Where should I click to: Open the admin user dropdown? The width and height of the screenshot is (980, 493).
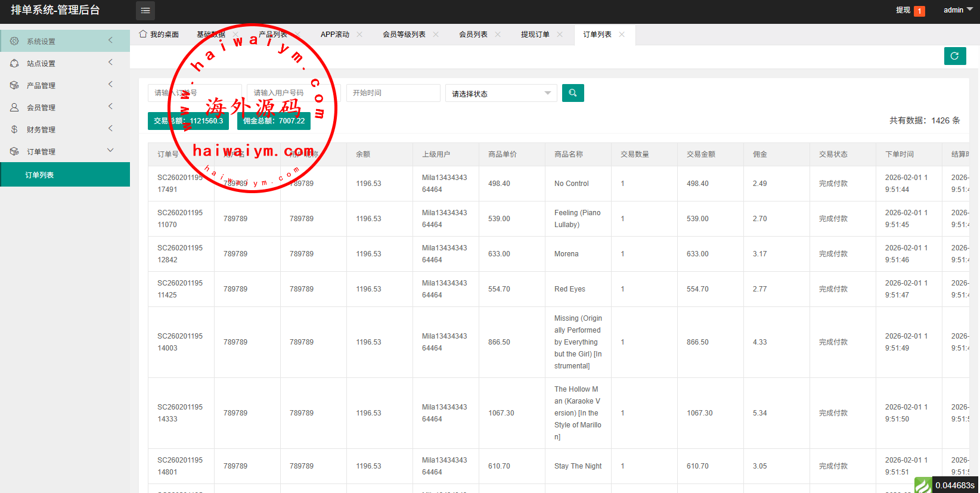point(957,10)
